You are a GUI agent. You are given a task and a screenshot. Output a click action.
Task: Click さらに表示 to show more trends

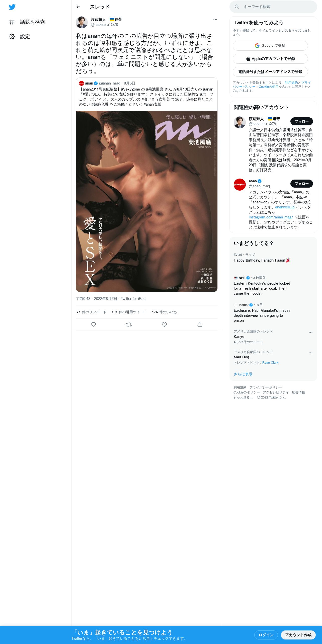coord(243,374)
